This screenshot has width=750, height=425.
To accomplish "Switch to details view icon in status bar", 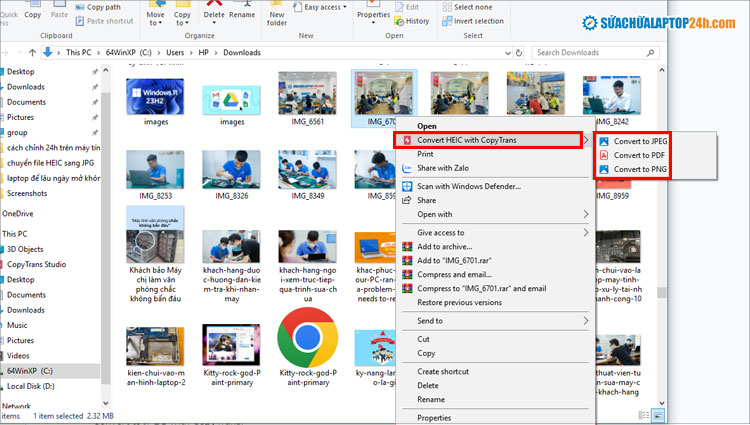I will coord(644,415).
